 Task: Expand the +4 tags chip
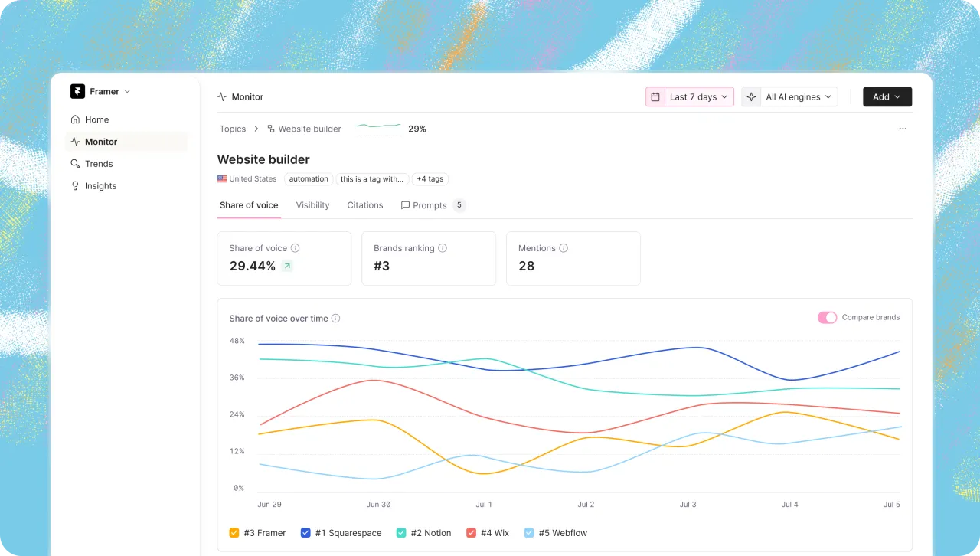430,179
